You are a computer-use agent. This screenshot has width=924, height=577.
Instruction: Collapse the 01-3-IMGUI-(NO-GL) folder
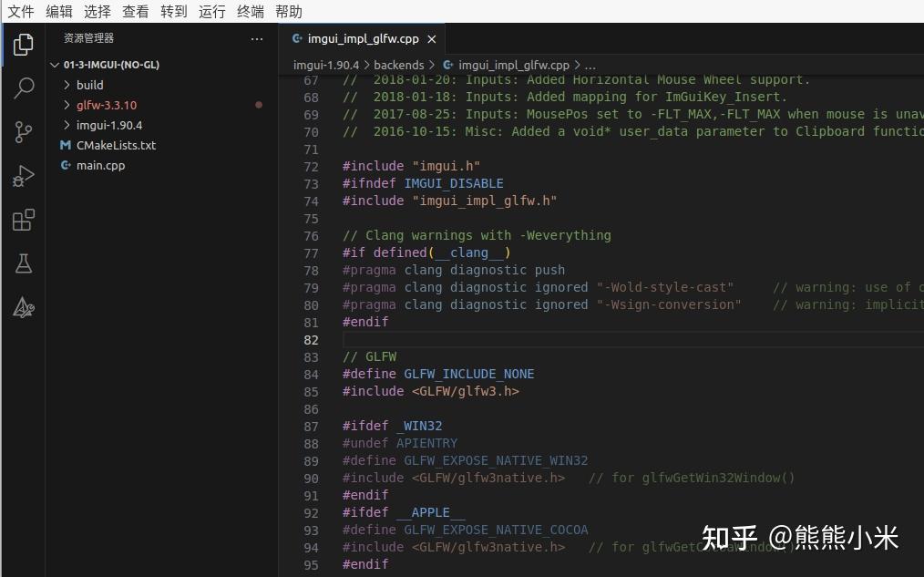pos(55,65)
